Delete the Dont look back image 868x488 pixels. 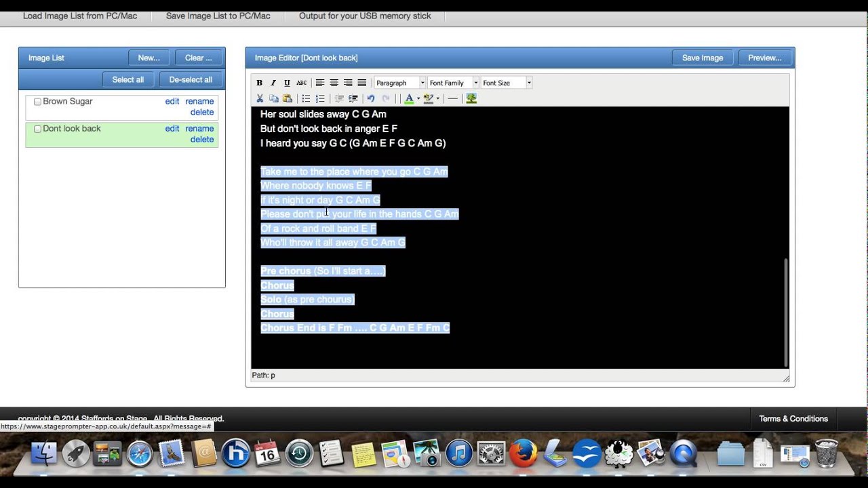click(202, 139)
